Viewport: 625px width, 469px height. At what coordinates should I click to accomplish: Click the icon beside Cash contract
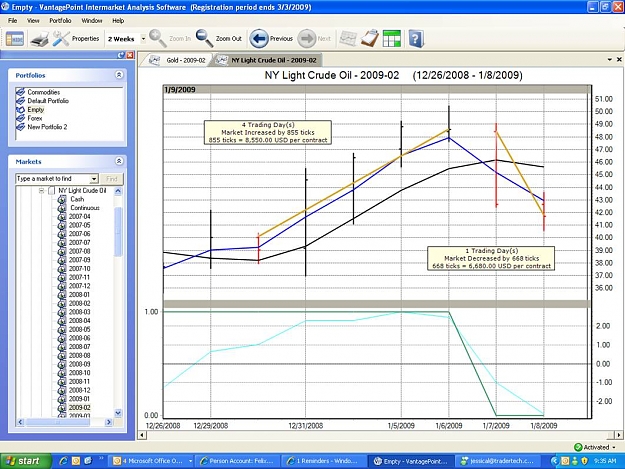point(62,199)
